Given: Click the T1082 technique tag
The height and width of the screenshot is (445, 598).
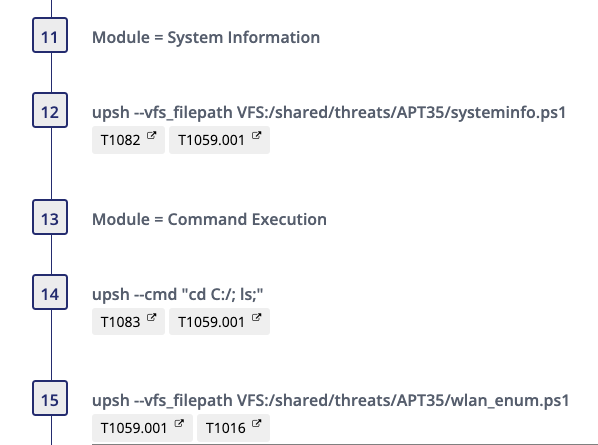Looking at the screenshot, I should (x=128, y=140).
